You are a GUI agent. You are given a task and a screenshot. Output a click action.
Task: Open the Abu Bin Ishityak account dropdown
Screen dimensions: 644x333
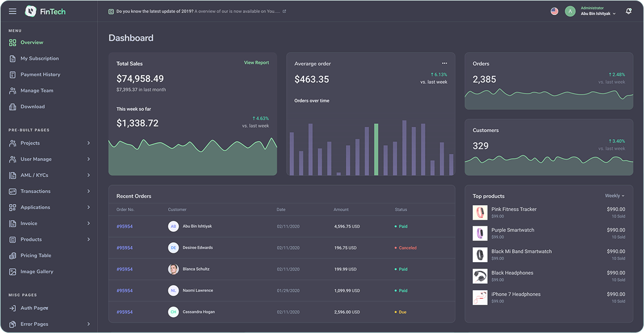598,14
